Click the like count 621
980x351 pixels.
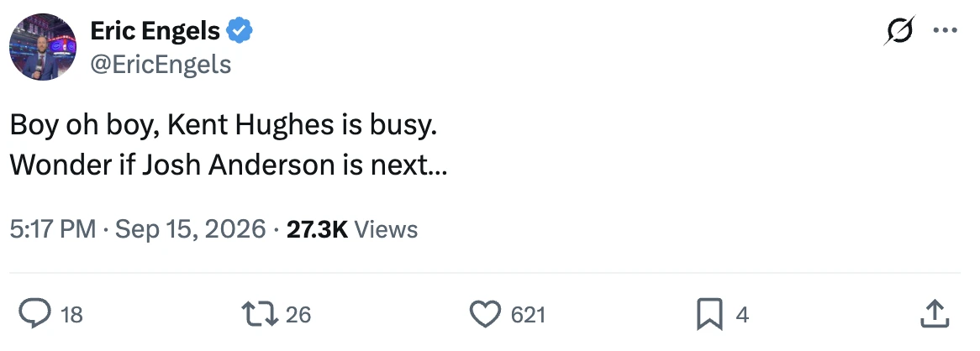(x=528, y=315)
